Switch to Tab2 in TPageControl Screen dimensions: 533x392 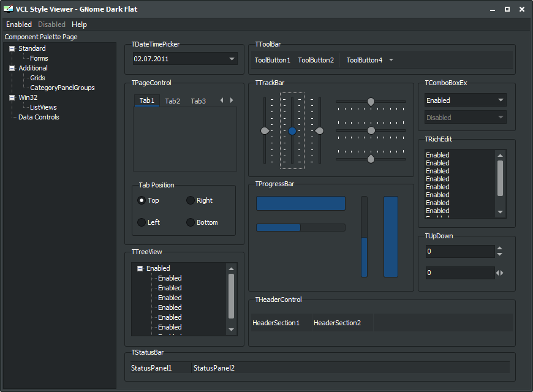[x=173, y=101]
